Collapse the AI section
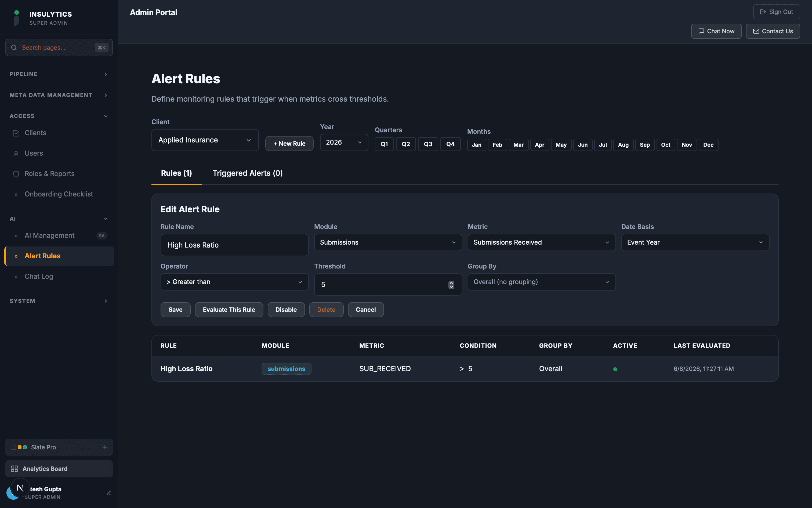 tap(59, 219)
